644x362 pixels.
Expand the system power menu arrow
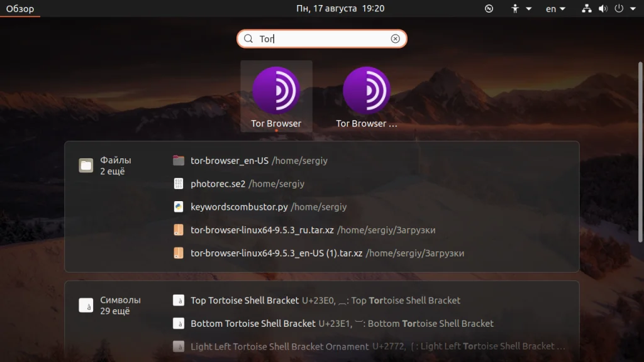(633, 9)
